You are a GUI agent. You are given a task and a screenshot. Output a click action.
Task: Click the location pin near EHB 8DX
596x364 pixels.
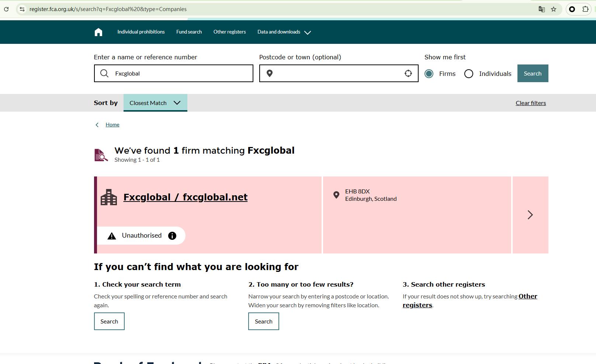pyautogui.click(x=336, y=195)
